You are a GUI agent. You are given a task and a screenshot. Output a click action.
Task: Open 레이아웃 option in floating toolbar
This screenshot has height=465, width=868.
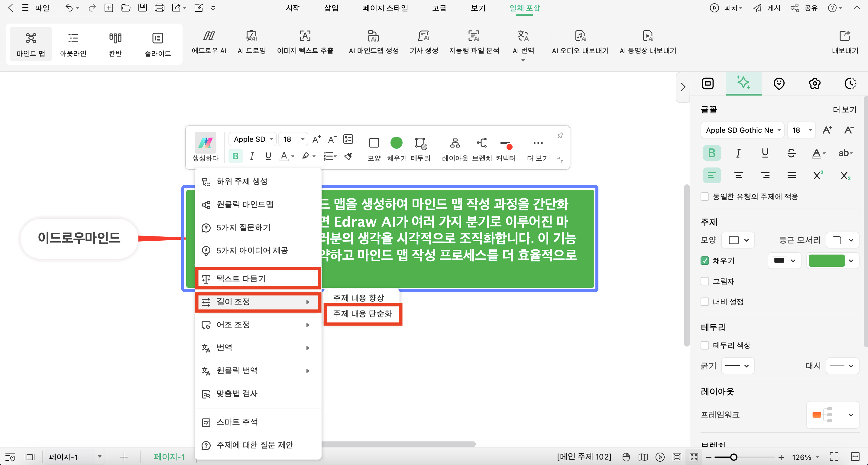coord(455,149)
